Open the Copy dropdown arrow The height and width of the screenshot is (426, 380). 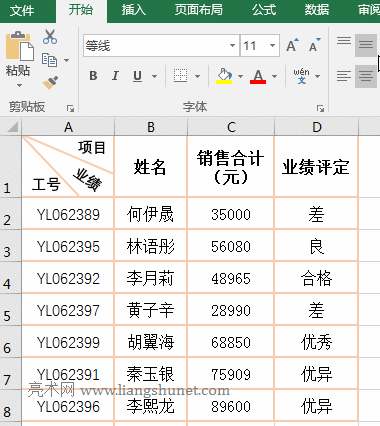pyautogui.click(x=66, y=60)
